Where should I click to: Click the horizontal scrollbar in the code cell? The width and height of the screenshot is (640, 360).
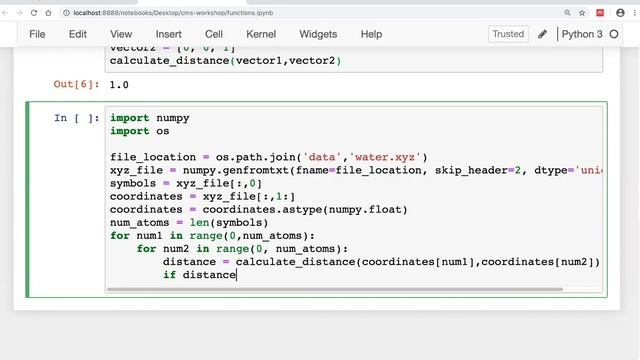click(x=335, y=289)
